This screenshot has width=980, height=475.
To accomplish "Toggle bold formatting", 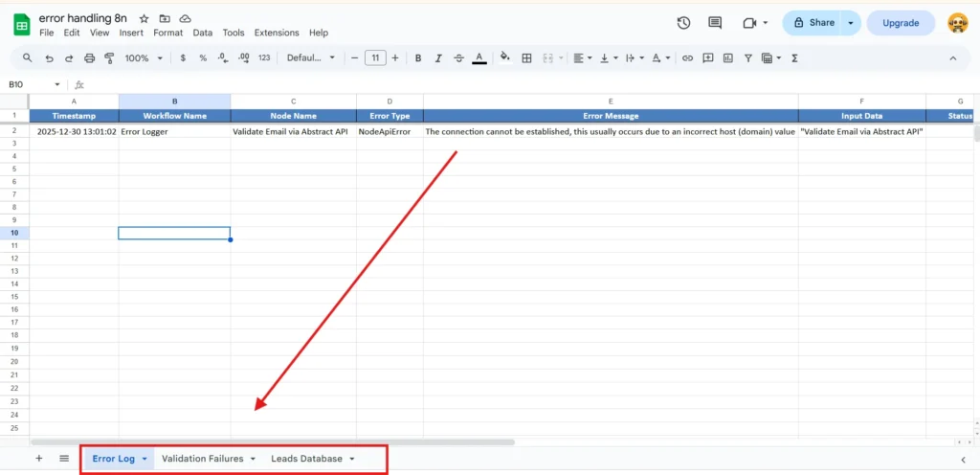I will 418,58.
